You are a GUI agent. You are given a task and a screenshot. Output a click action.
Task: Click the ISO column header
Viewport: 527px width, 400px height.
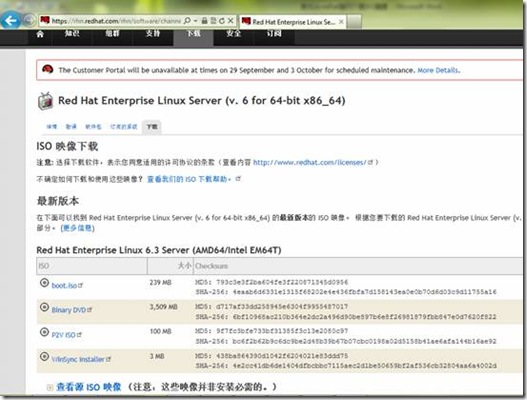click(91, 266)
